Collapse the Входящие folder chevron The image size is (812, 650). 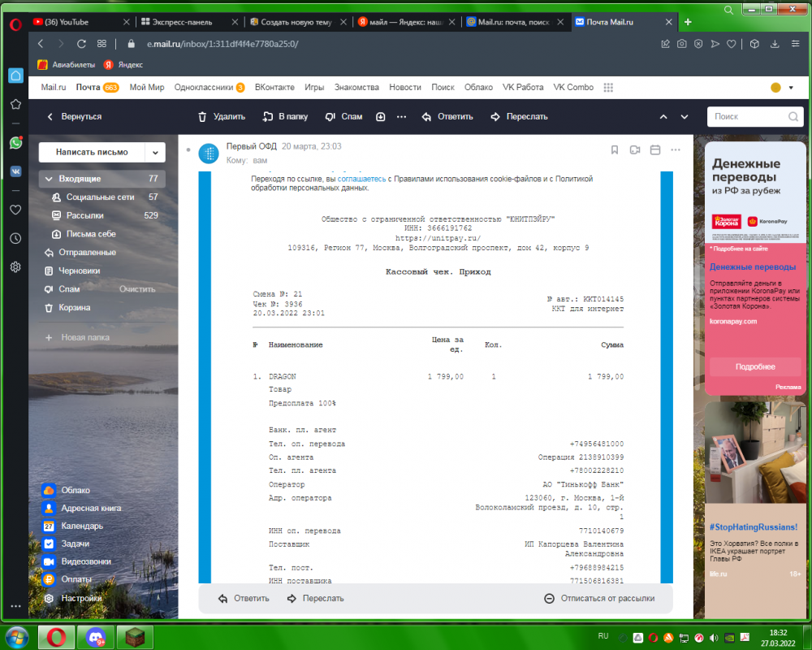(49, 179)
